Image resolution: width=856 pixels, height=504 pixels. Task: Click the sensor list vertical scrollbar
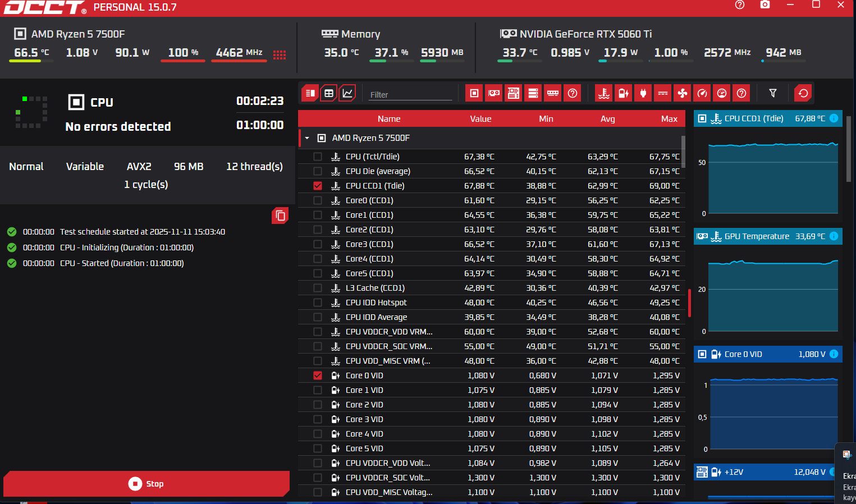pos(683,152)
